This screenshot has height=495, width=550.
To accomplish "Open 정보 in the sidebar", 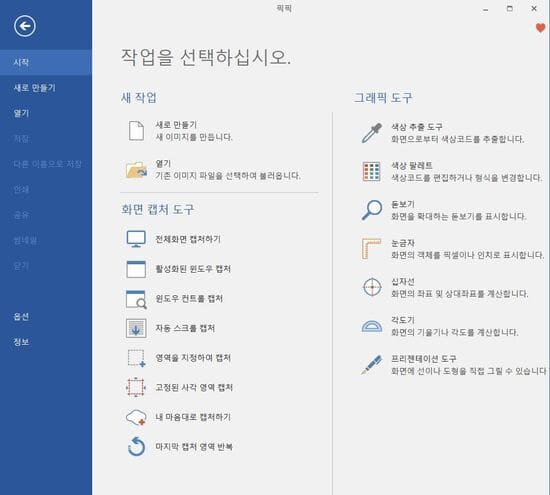I will point(21,342).
